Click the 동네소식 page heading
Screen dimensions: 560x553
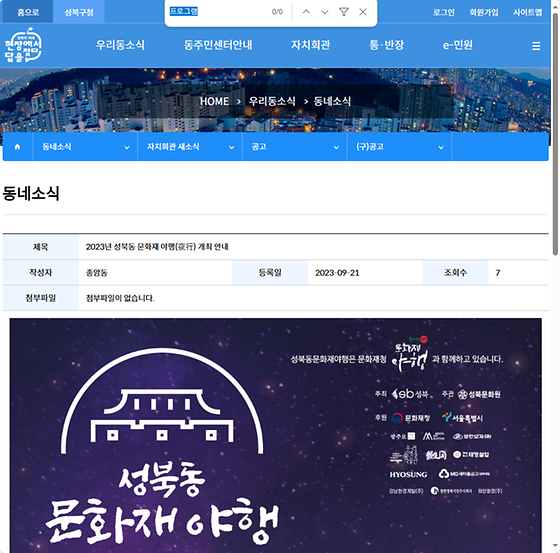point(31,193)
